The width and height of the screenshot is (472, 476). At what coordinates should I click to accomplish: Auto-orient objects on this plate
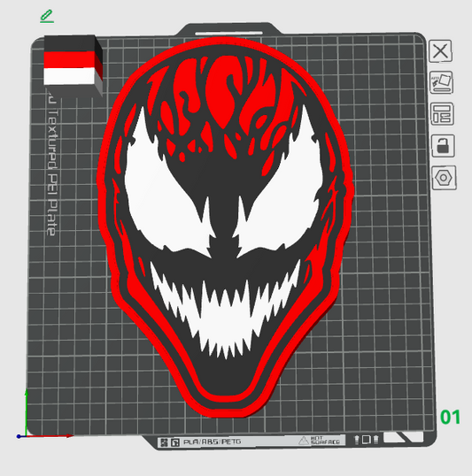[x=441, y=82]
